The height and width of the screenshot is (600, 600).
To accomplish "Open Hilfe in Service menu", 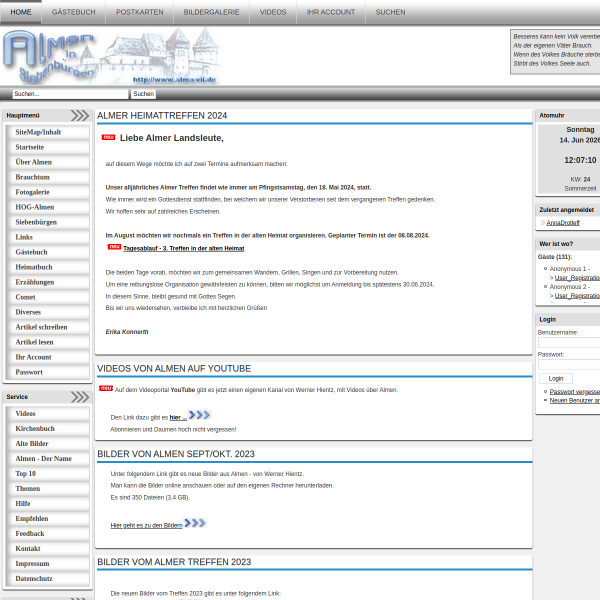I will [48, 504].
